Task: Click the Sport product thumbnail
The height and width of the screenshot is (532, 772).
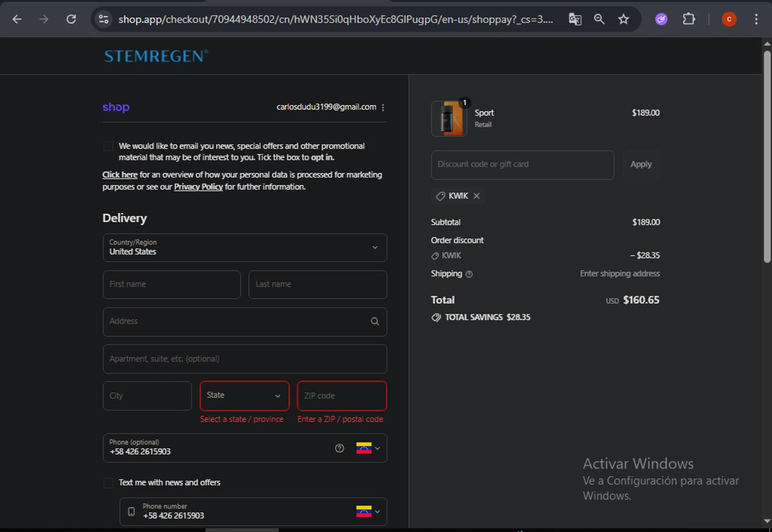Action: click(449, 118)
